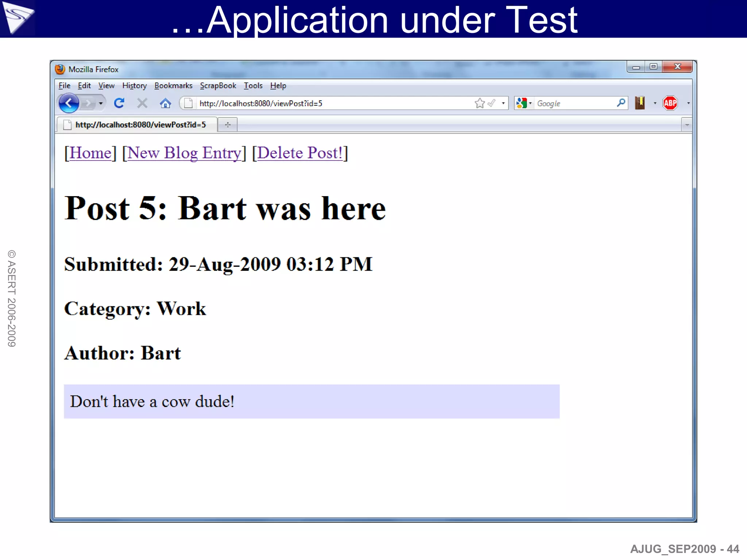Follow the Home link
The image size is (747, 560).
tap(90, 153)
